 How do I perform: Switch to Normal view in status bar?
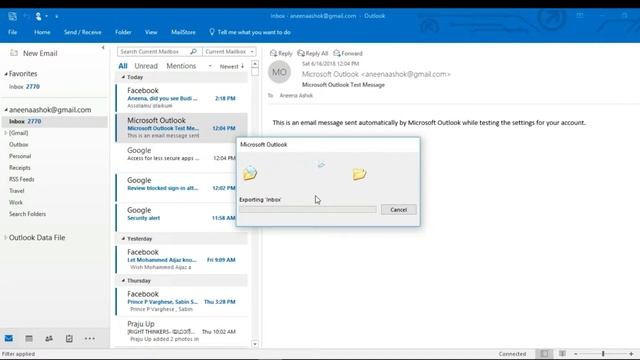point(544,353)
